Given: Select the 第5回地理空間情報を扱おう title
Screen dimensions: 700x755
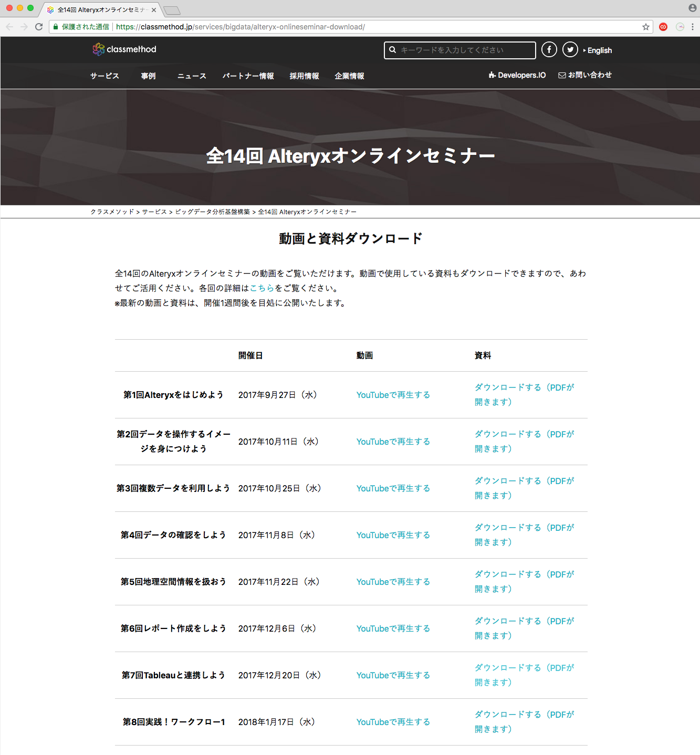Looking at the screenshot, I should [173, 582].
